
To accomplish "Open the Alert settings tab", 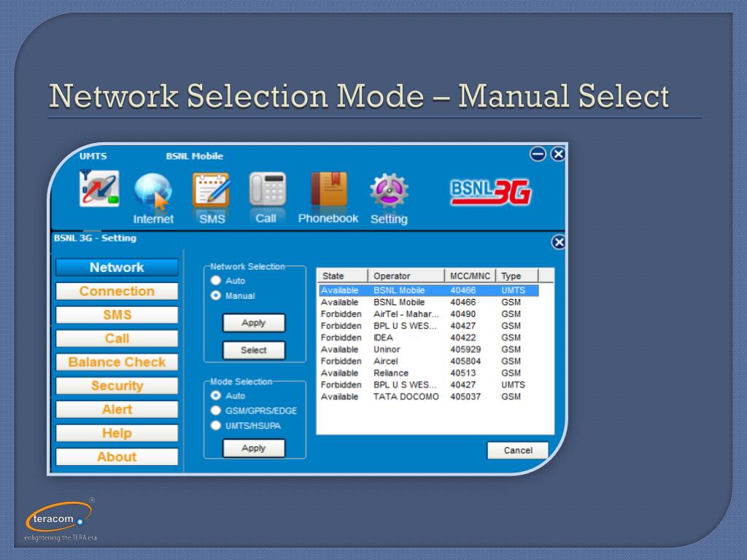I will click(x=117, y=410).
